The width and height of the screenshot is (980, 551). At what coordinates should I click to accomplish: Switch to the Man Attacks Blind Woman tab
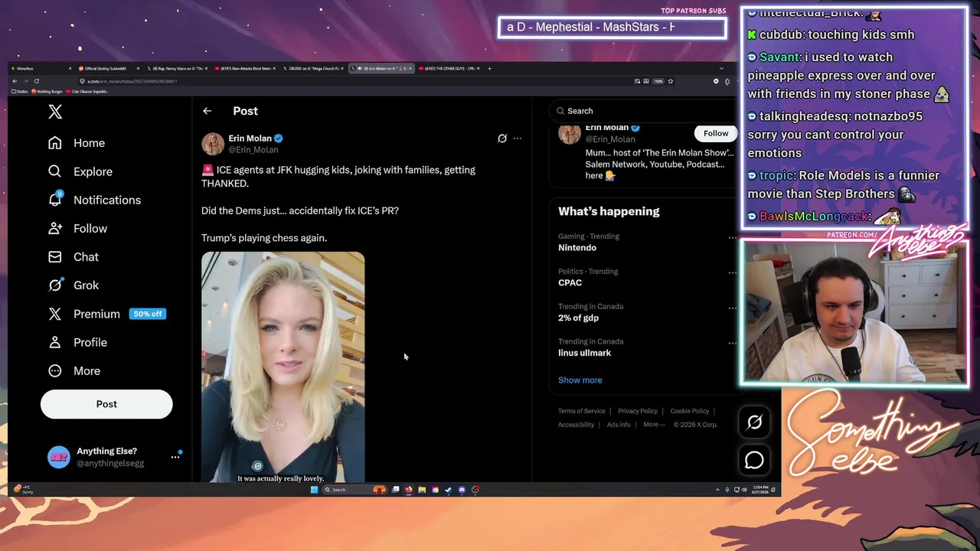[245, 68]
